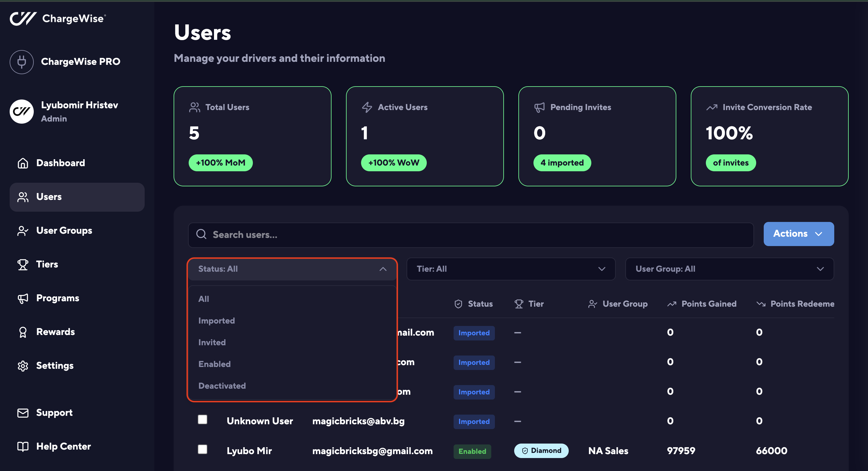Click the Help Center book icon
868x471 pixels.
point(23,447)
